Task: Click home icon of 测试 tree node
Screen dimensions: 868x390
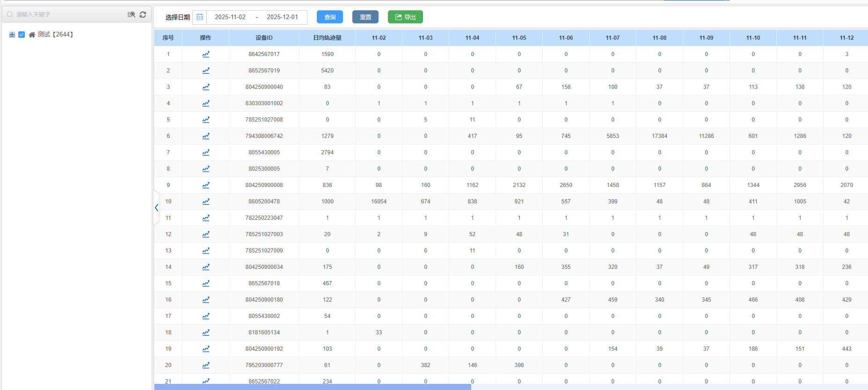Action: pyautogui.click(x=32, y=35)
